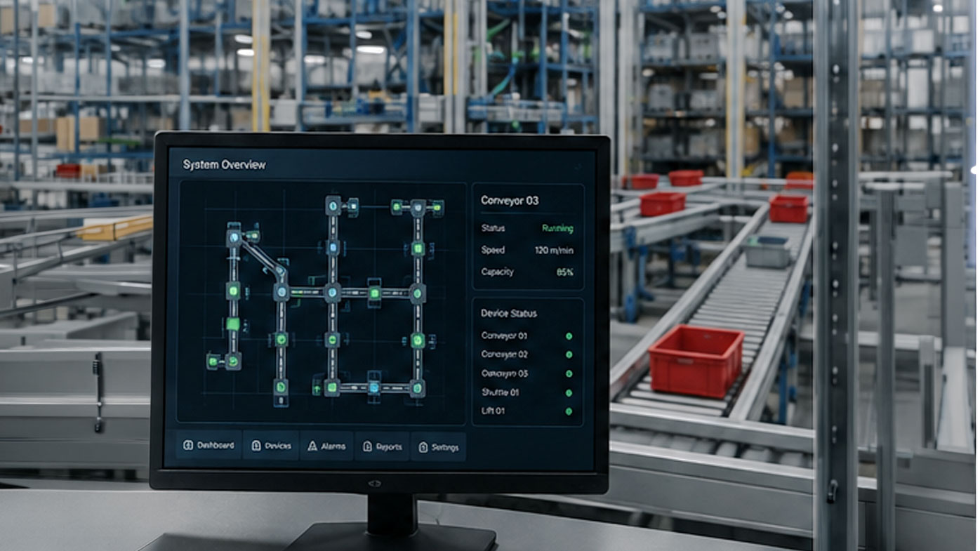The width and height of the screenshot is (980, 551).
Task: Click the System Overview title
Action: [225, 165]
